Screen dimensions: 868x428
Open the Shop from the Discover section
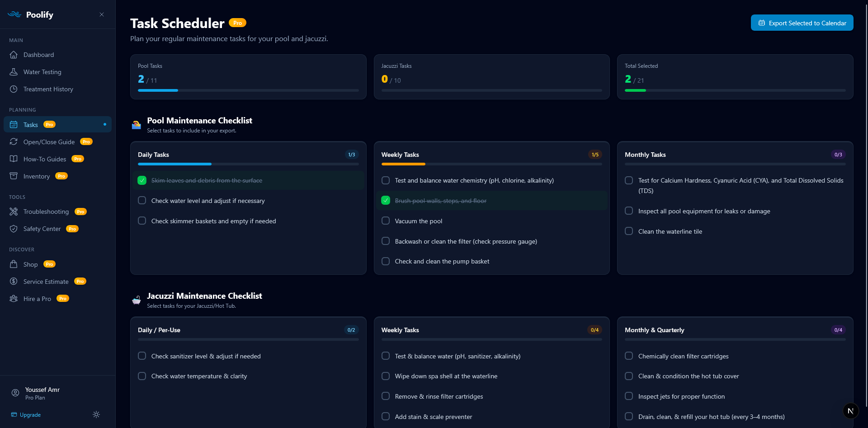[x=30, y=264]
